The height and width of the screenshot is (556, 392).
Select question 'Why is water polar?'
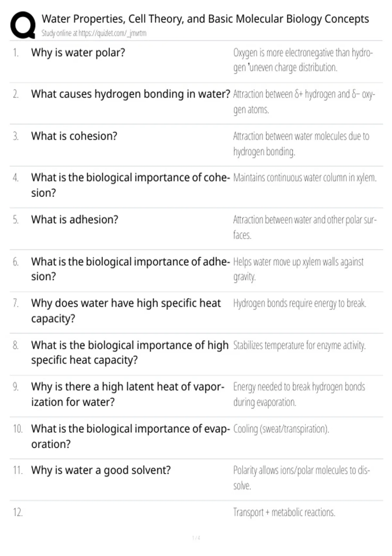tap(78, 53)
